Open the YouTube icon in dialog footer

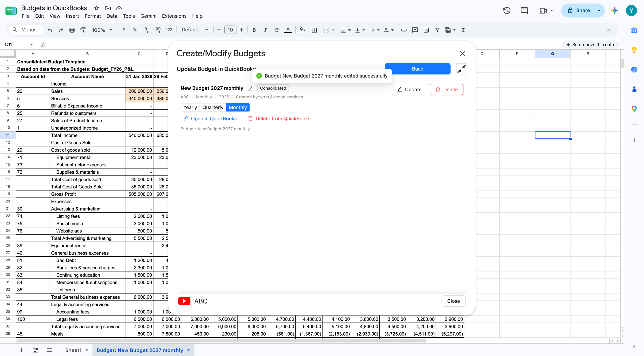coord(184,301)
